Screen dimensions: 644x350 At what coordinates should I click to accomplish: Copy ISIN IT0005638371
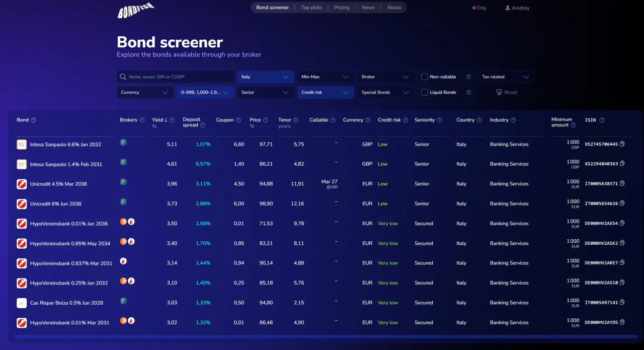(622, 184)
